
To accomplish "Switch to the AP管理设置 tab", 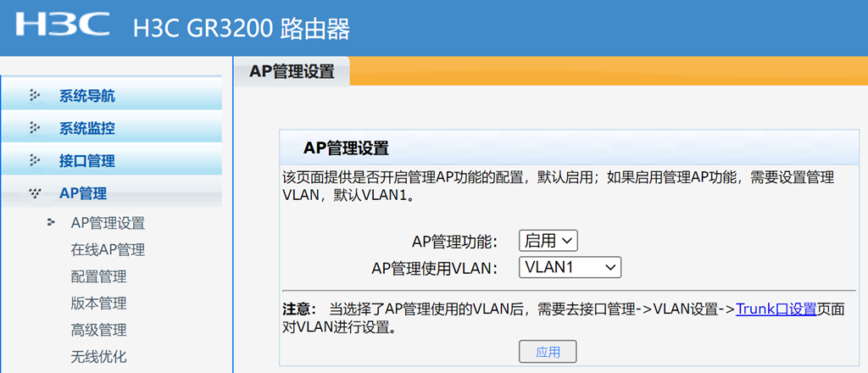I will click(x=292, y=71).
